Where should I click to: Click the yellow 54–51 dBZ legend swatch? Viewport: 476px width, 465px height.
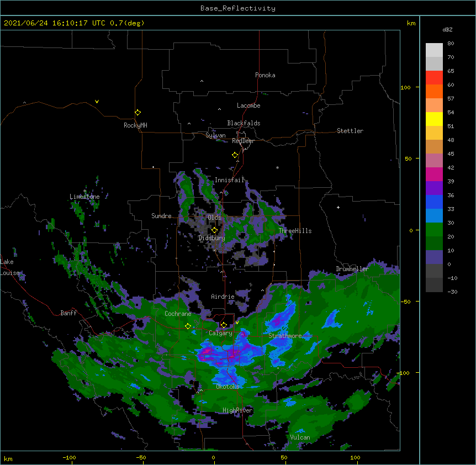tap(434, 119)
